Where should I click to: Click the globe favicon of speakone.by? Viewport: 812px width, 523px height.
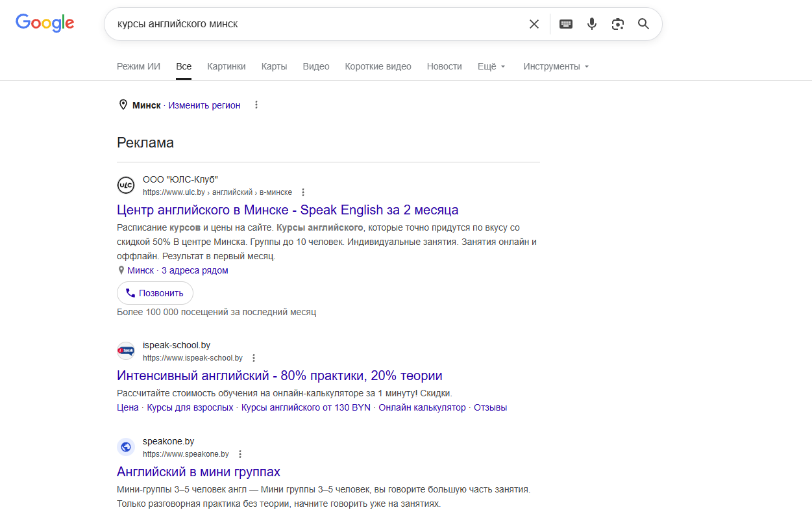[x=126, y=447]
